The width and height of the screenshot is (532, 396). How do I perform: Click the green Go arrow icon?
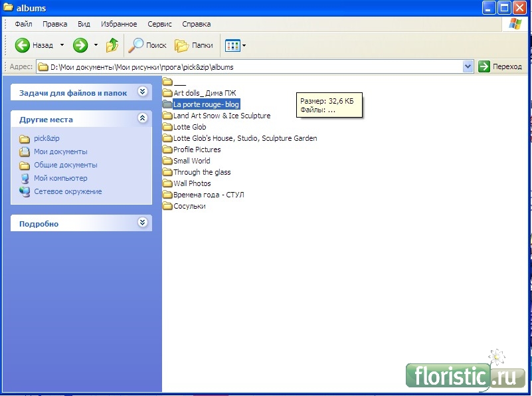click(x=484, y=66)
